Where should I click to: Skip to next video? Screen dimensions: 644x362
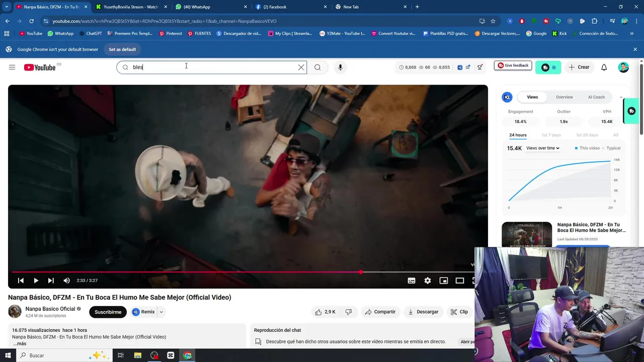51,281
